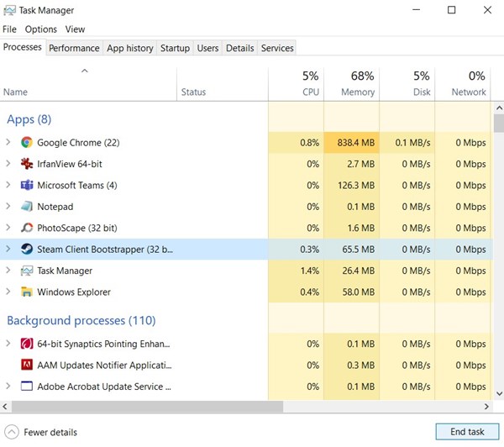
Task: Open the File menu
Action: [x=9, y=29]
